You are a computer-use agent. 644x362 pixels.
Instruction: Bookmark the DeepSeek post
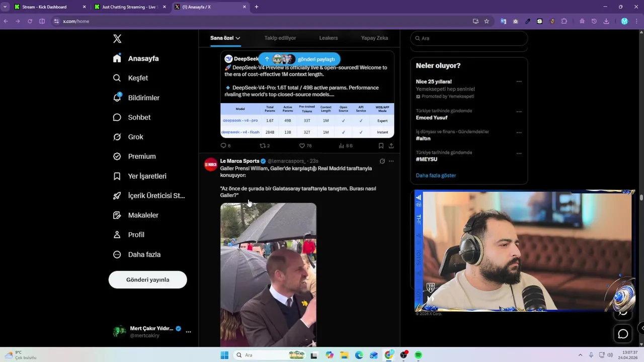[x=381, y=146]
